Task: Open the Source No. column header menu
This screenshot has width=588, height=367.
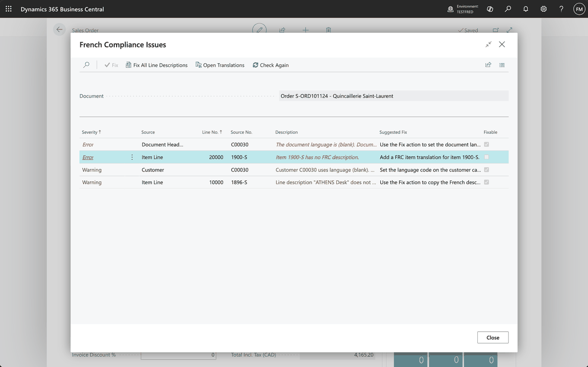Action: (242, 132)
